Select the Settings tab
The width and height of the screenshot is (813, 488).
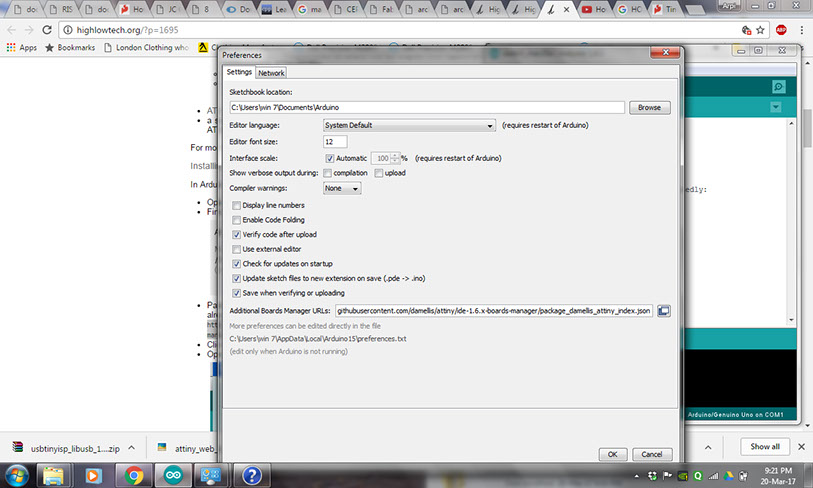239,72
